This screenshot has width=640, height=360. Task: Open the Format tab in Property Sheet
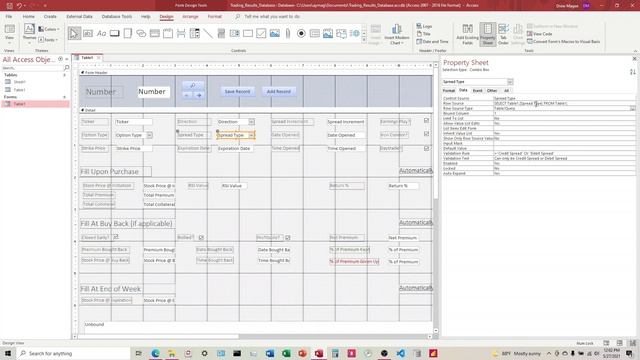449,91
